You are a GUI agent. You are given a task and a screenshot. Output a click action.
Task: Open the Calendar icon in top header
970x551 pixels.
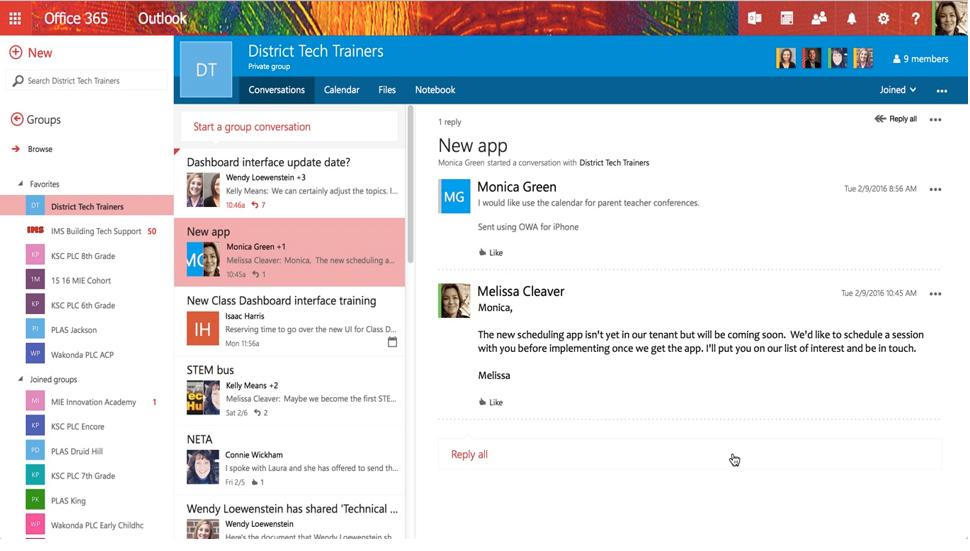point(787,18)
